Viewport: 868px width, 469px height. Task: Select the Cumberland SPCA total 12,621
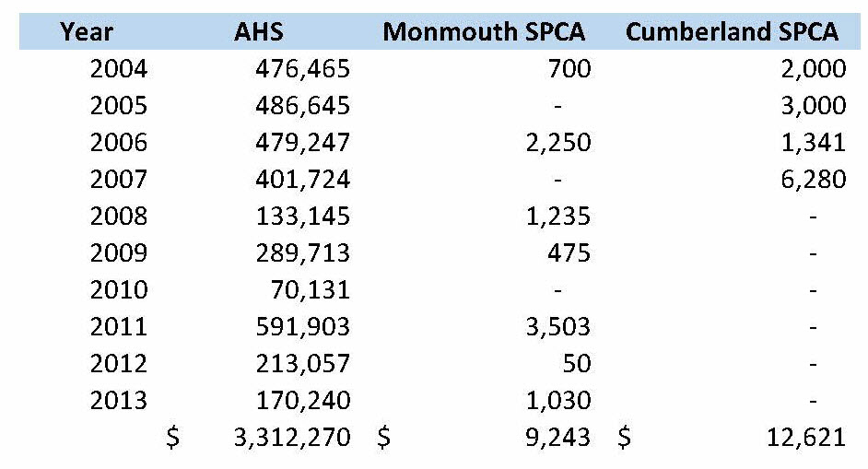805,437
